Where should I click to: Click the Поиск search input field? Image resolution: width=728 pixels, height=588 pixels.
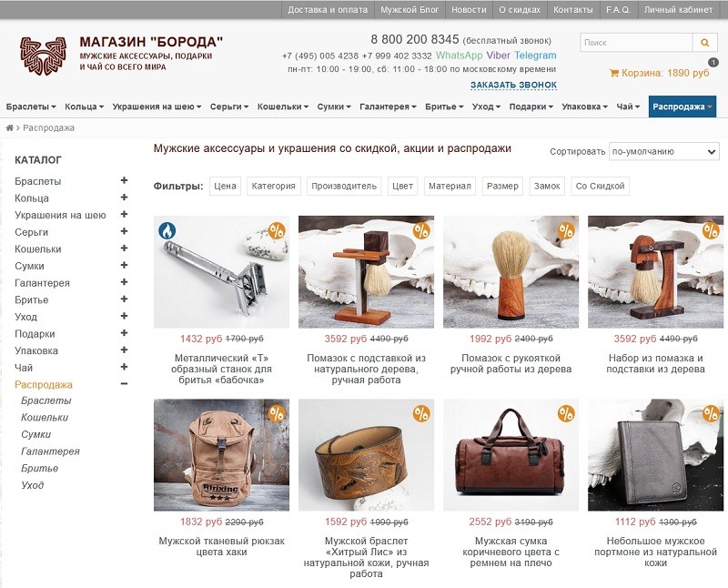coord(636,43)
